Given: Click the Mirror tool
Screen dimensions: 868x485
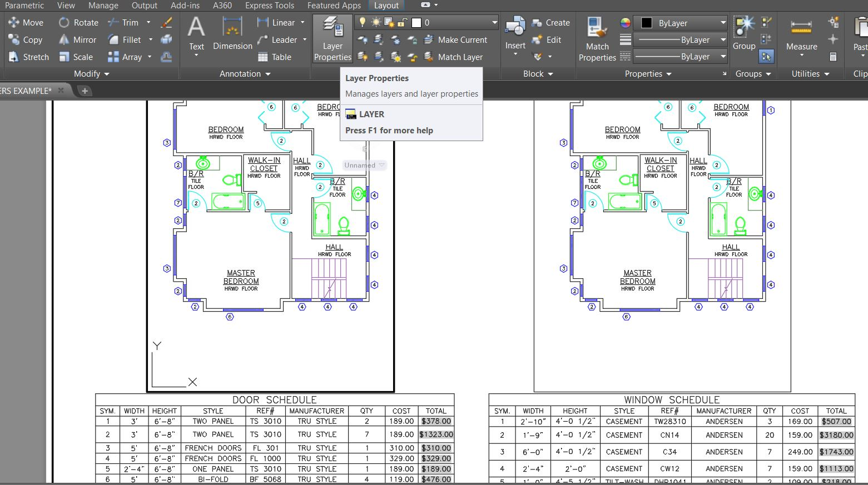Looking at the screenshot, I should 78,40.
